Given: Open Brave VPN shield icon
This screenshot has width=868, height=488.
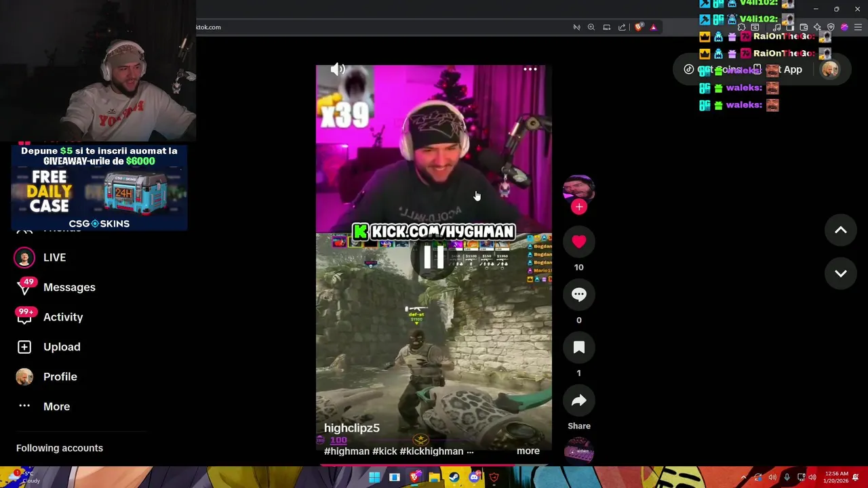Looking at the screenshot, I should 831,27.
